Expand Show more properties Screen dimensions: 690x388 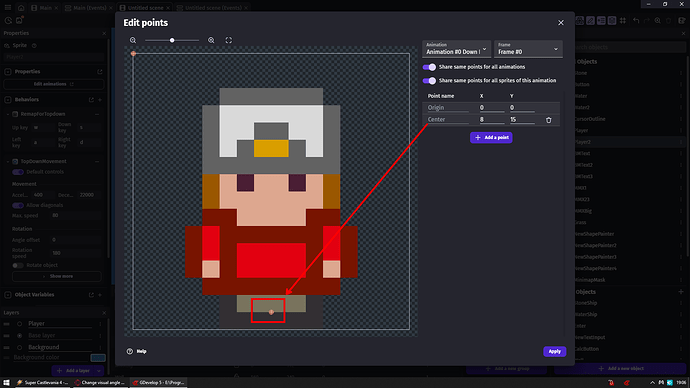click(57, 276)
